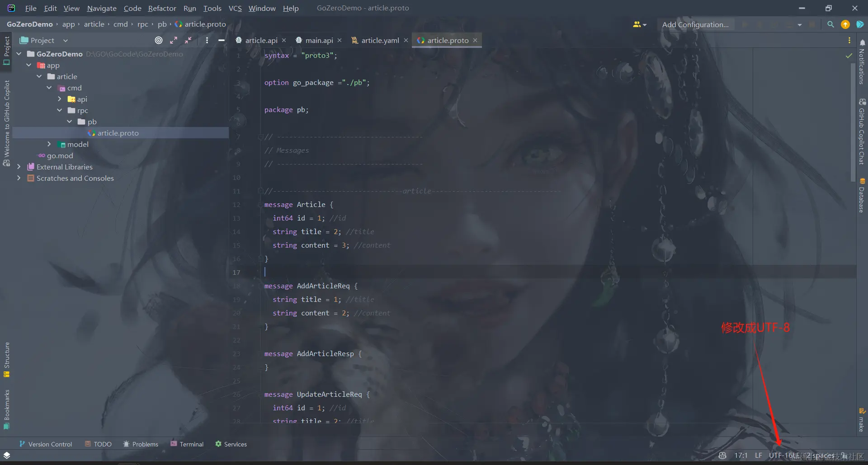Open the Terminal tool window
The height and width of the screenshot is (465, 868).
[x=187, y=444]
